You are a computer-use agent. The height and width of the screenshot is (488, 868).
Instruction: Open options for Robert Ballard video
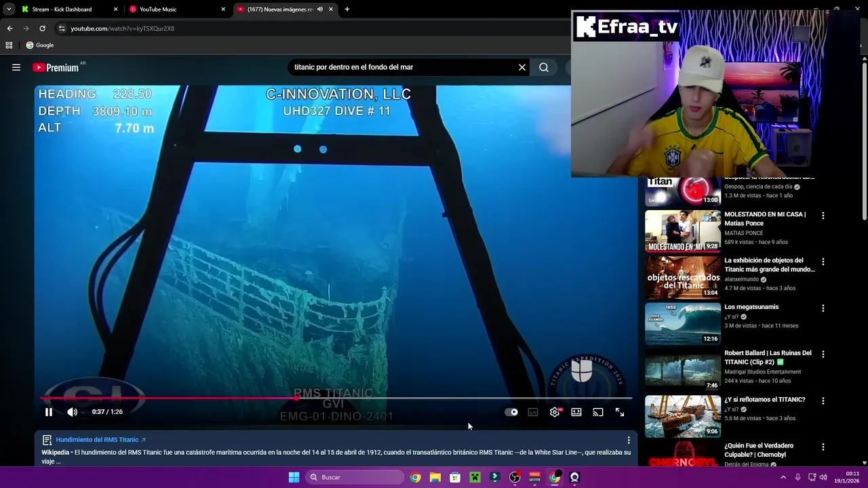coord(823,354)
